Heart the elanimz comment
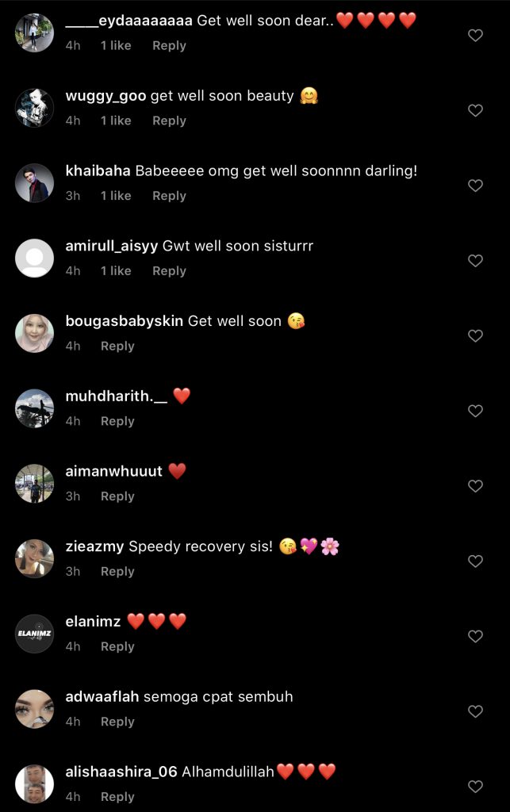Viewport: 510px width, 812px height. [475, 636]
